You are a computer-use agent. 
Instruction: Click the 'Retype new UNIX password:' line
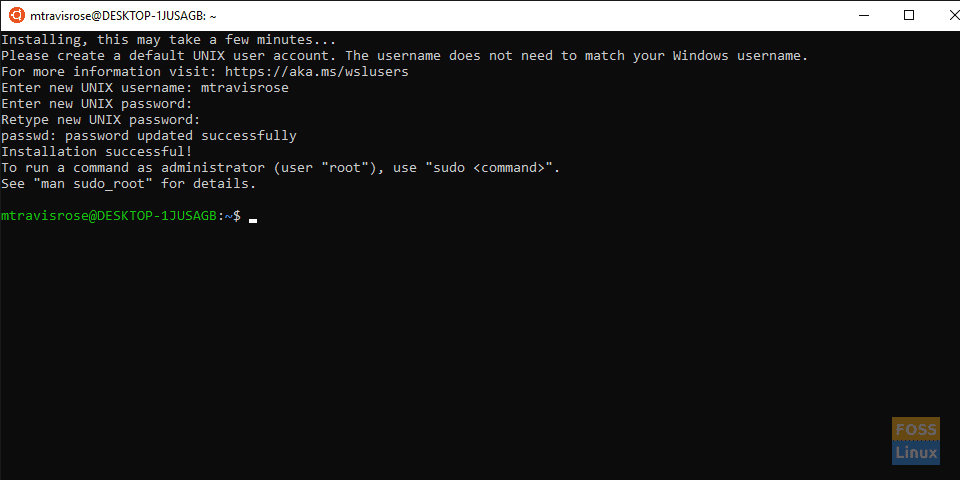[x=101, y=119]
